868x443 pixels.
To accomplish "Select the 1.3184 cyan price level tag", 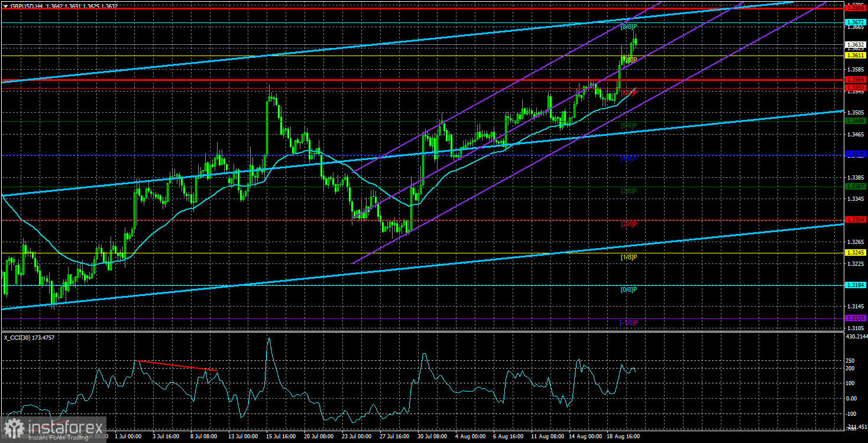I will click(x=856, y=285).
